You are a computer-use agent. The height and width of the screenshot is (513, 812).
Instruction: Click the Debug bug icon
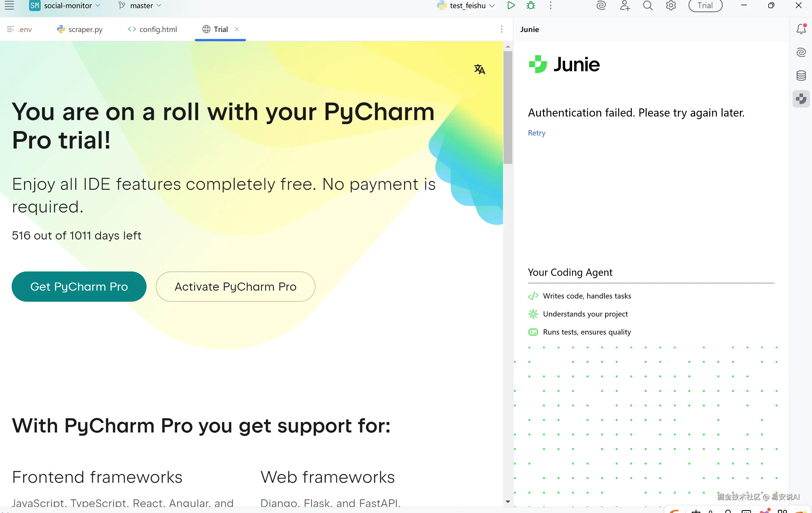click(531, 6)
